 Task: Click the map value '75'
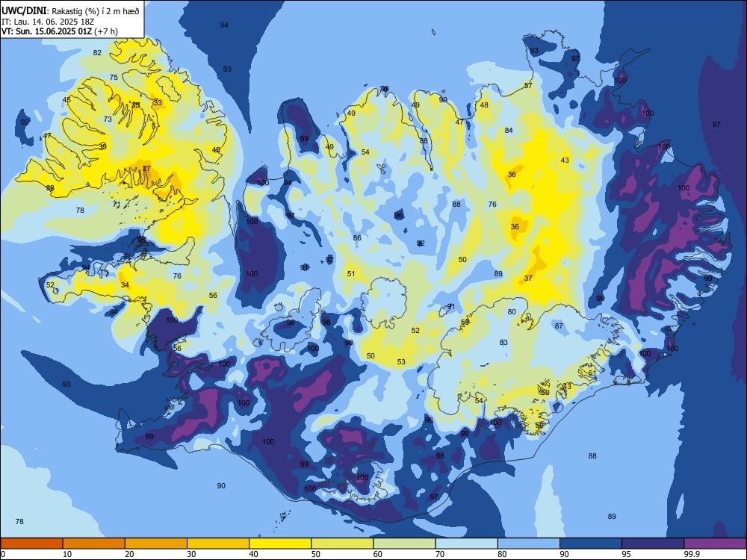click(x=114, y=77)
